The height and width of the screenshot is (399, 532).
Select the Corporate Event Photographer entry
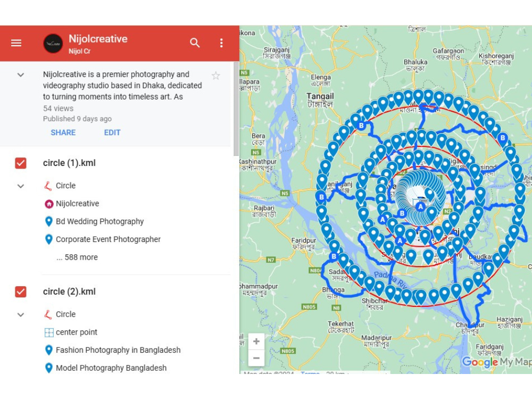108,239
